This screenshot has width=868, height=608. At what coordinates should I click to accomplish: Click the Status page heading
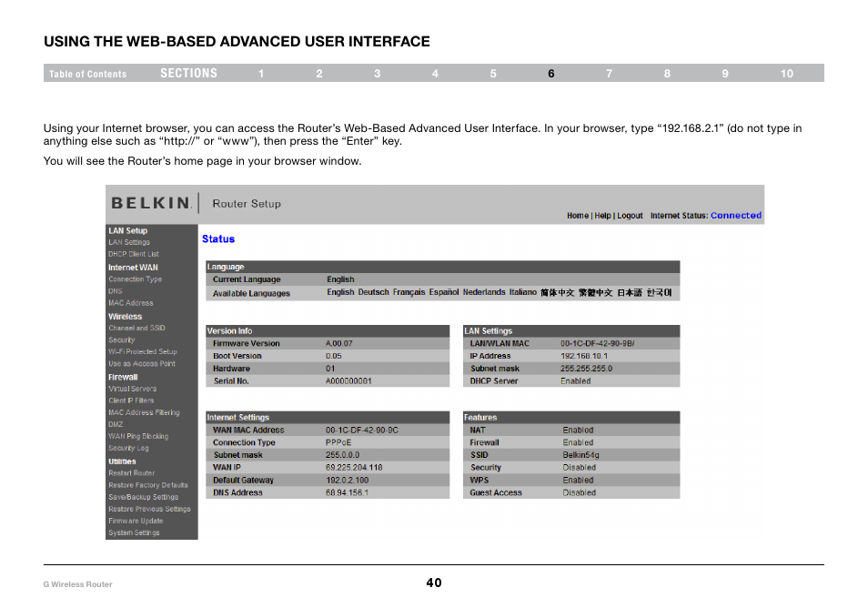[x=218, y=239]
